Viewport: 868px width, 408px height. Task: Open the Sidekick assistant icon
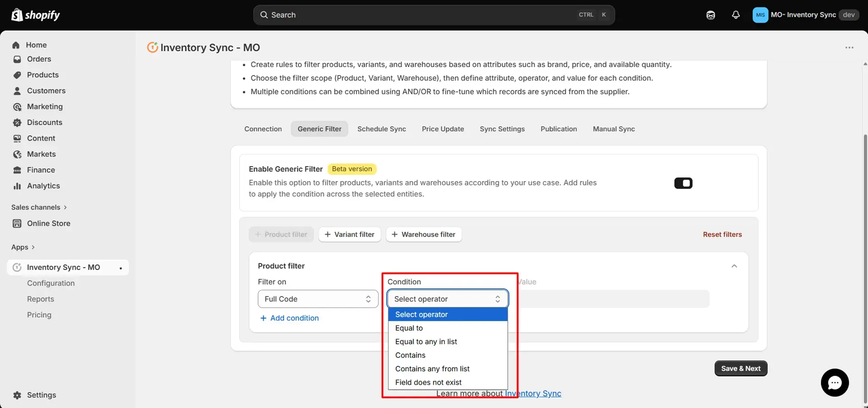[711, 15]
